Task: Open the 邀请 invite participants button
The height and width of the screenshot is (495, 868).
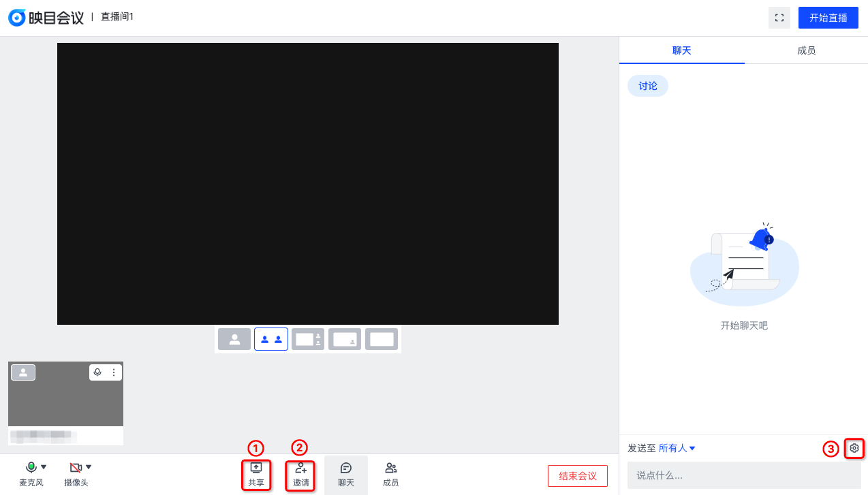Action: coord(300,475)
